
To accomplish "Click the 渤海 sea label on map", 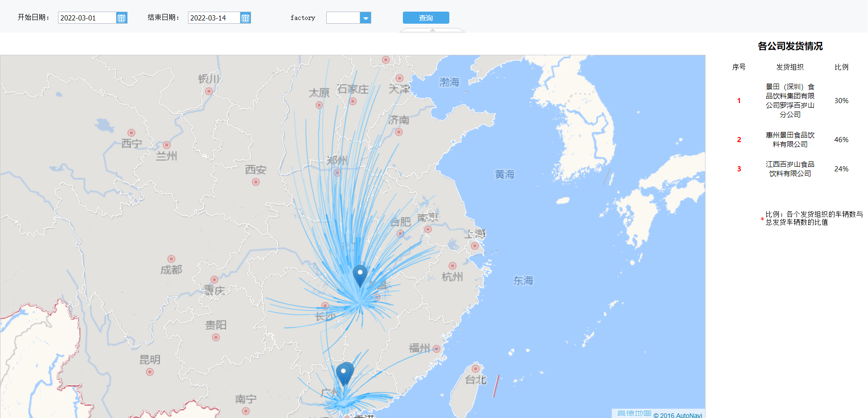I will 449,82.
